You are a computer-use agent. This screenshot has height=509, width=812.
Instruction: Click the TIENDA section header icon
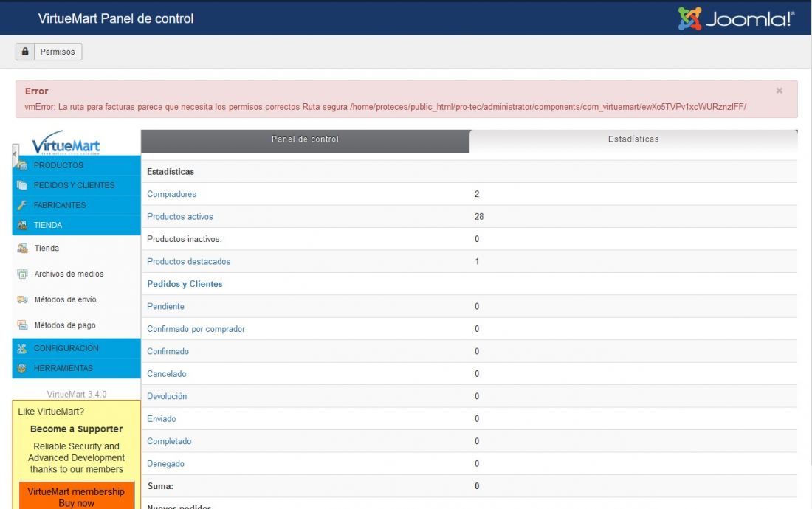21,225
